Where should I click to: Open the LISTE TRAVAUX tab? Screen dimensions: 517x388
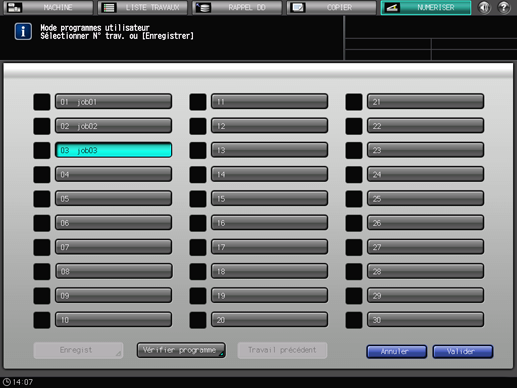tap(143, 7)
